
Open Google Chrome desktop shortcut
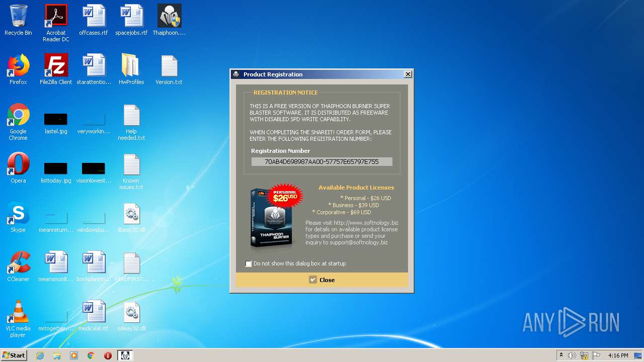18,122
